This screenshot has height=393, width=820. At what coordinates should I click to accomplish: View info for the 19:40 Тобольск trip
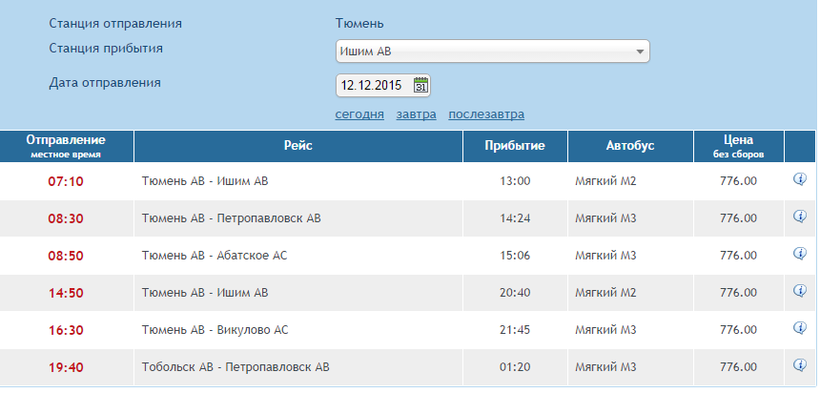click(800, 365)
